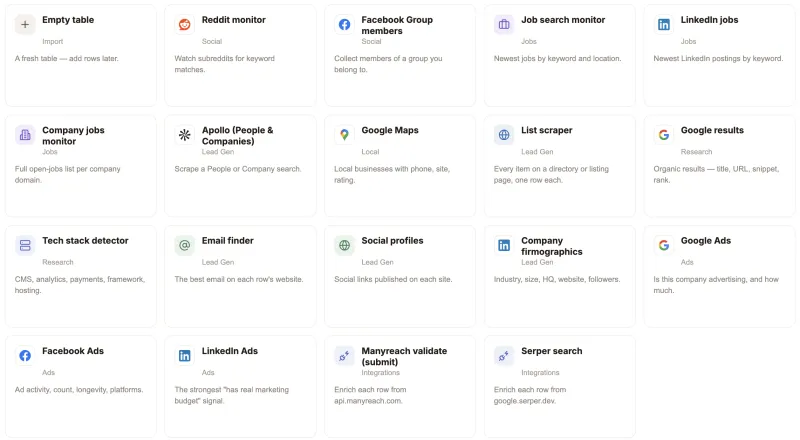Open the Company firmographics title
This screenshot has width=800, height=440.
(552, 246)
